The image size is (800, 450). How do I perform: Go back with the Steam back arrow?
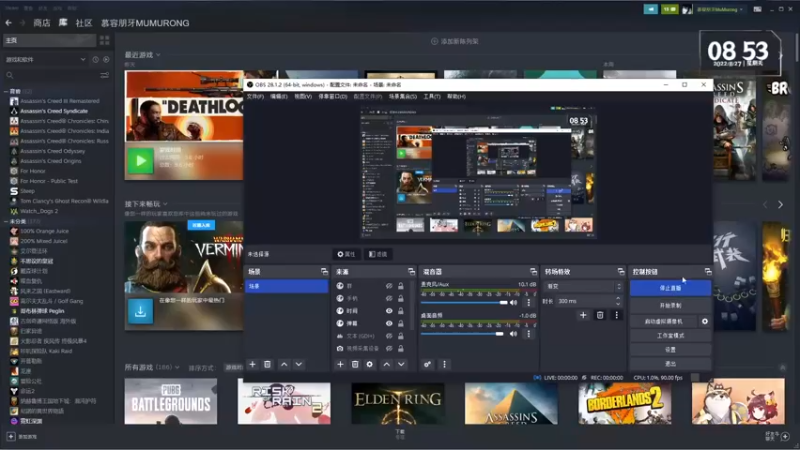pyautogui.click(x=8, y=23)
